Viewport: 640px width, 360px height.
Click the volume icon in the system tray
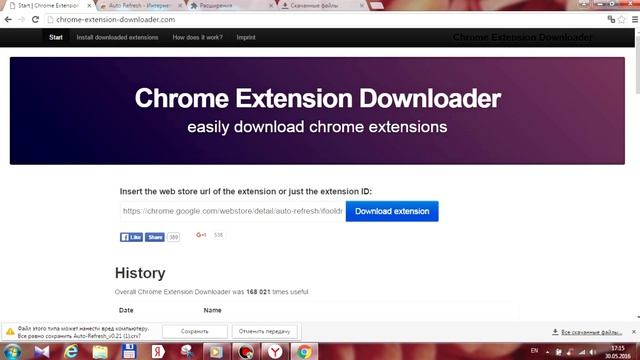click(x=593, y=352)
